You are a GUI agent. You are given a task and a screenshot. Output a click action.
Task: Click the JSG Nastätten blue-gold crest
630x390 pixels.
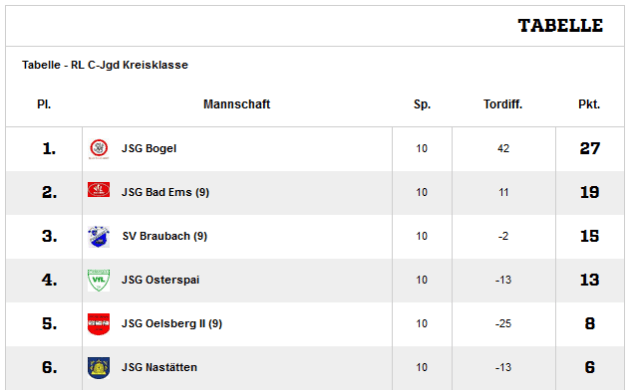[99, 368]
